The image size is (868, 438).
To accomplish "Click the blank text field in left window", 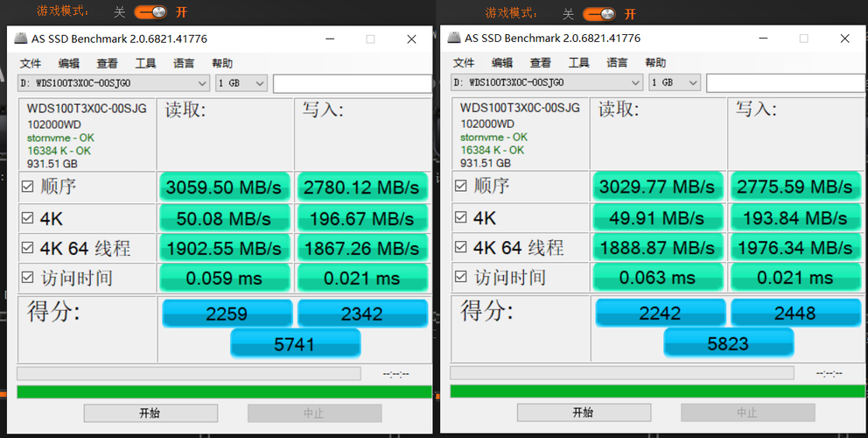I will (352, 84).
